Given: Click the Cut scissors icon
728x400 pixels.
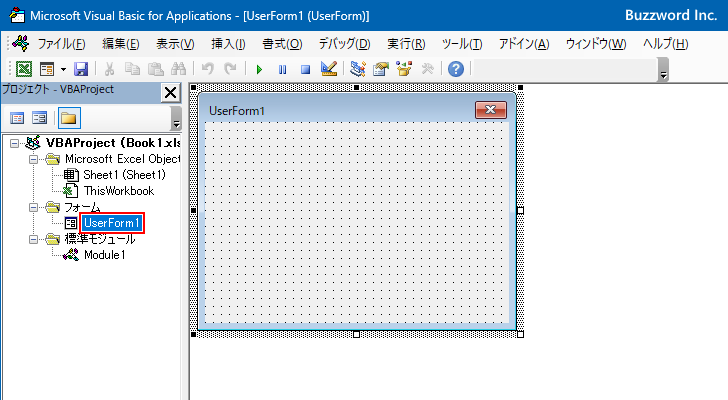Looking at the screenshot, I should [x=110, y=69].
